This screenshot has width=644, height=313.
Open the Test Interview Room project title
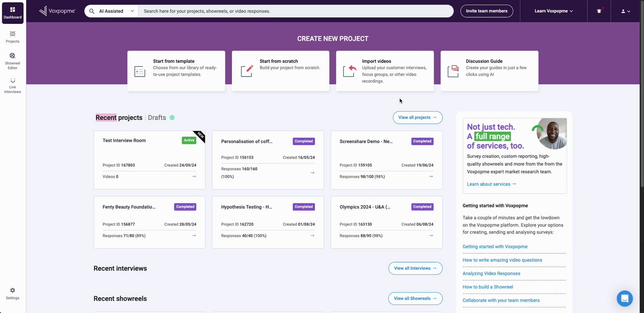[x=124, y=140]
